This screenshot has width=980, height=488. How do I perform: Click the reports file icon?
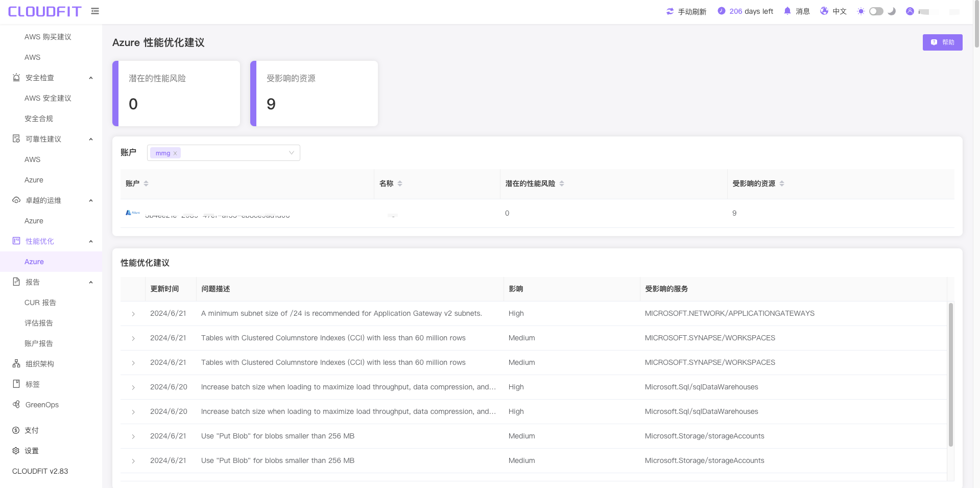[x=16, y=282]
